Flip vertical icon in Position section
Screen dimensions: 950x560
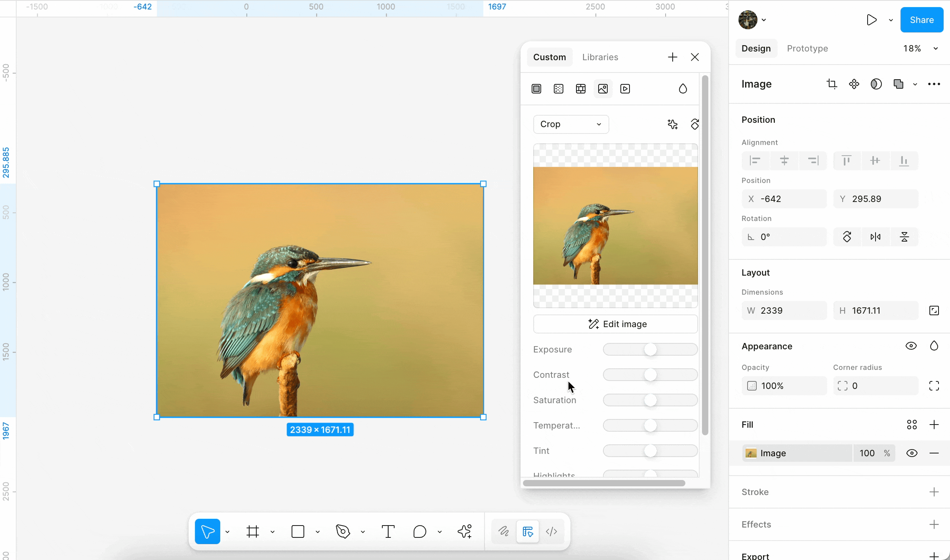pyautogui.click(x=904, y=237)
